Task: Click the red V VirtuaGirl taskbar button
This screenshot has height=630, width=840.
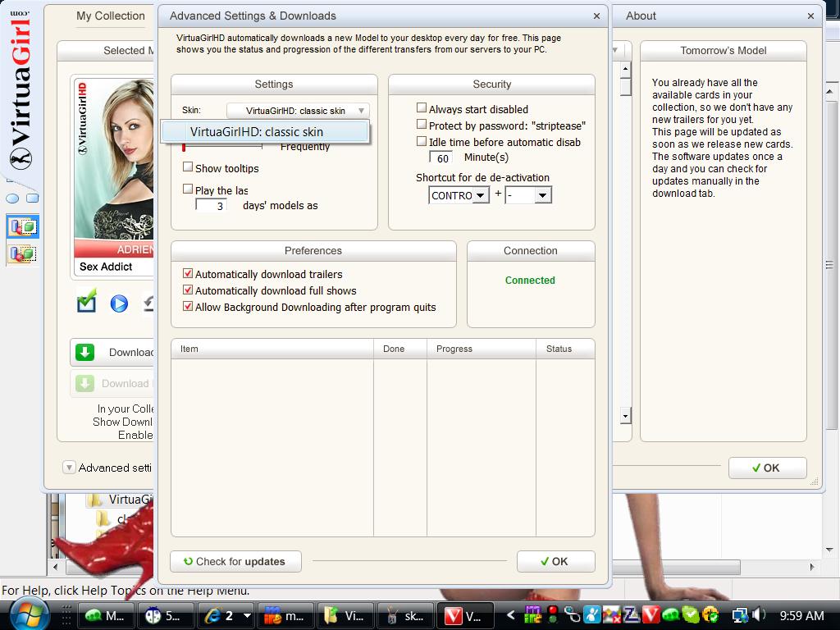Action: 465,615
